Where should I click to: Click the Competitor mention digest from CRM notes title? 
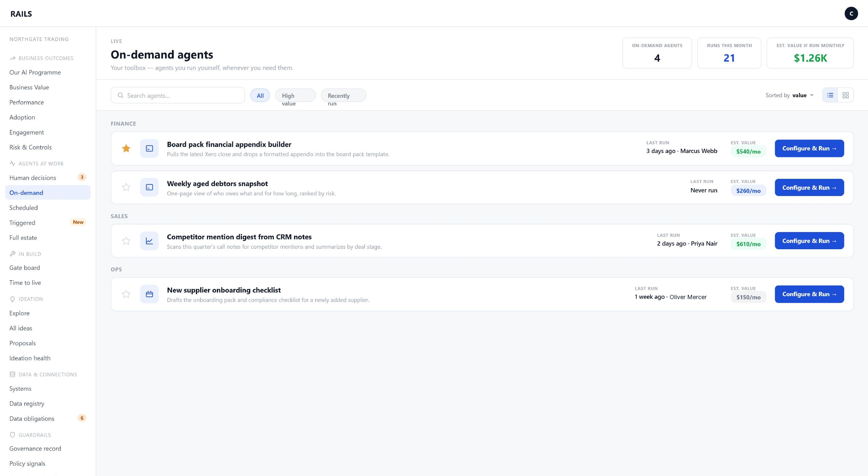point(239,237)
